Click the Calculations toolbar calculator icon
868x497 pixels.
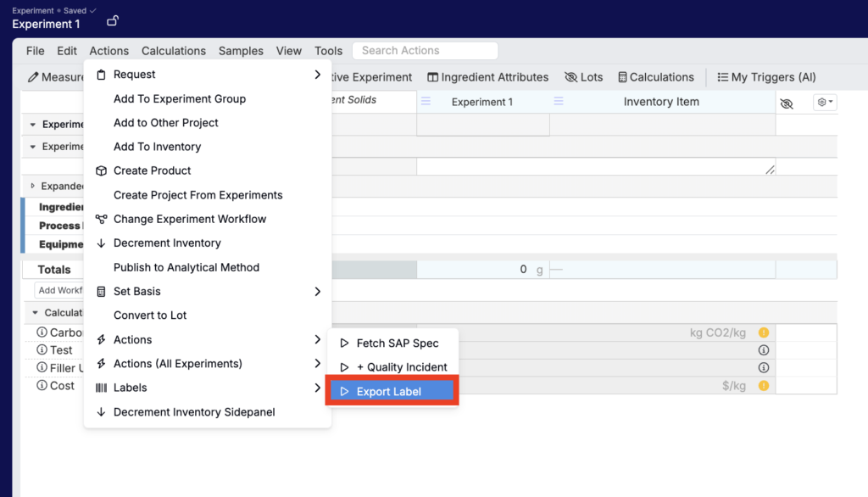622,77
